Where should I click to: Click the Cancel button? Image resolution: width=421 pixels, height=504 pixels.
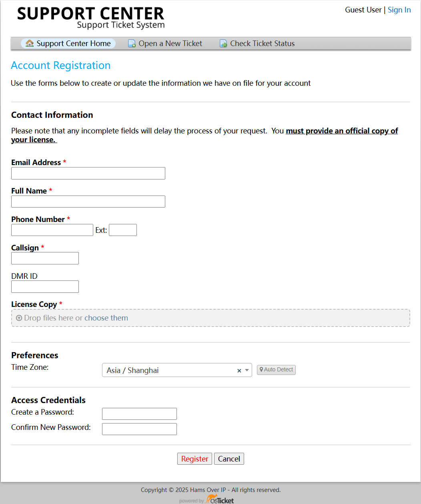[229, 459]
